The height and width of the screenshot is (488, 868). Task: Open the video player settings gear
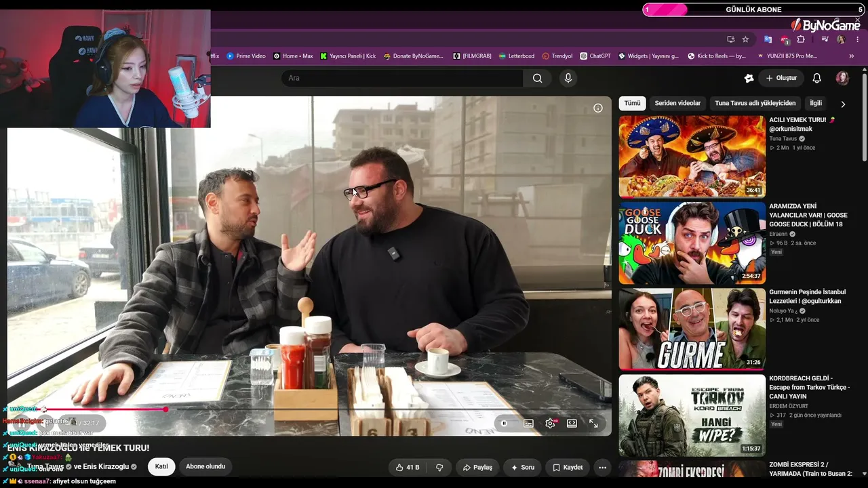click(550, 424)
